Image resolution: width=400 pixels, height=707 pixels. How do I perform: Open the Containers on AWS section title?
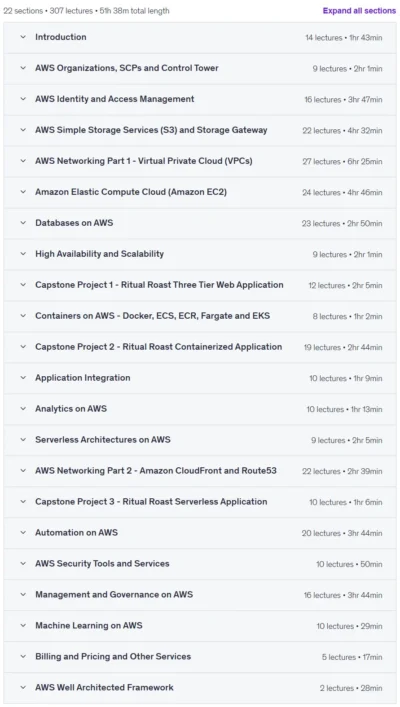[x=152, y=316]
